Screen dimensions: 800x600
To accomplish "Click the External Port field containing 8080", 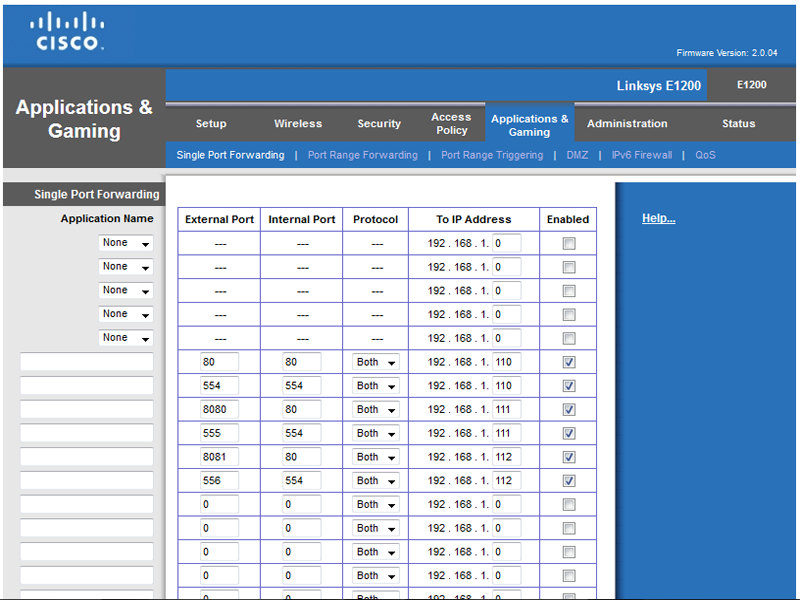I will click(x=219, y=410).
